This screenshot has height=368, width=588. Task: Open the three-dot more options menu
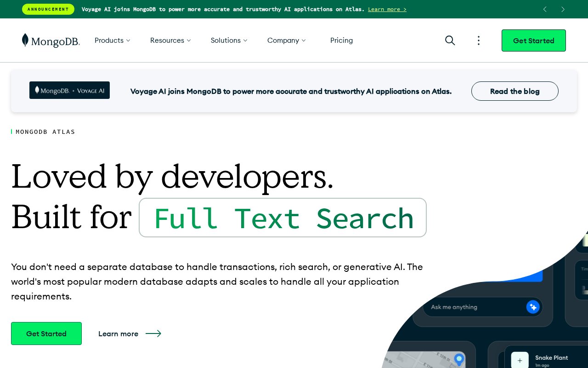pyautogui.click(x=479, y=40)
